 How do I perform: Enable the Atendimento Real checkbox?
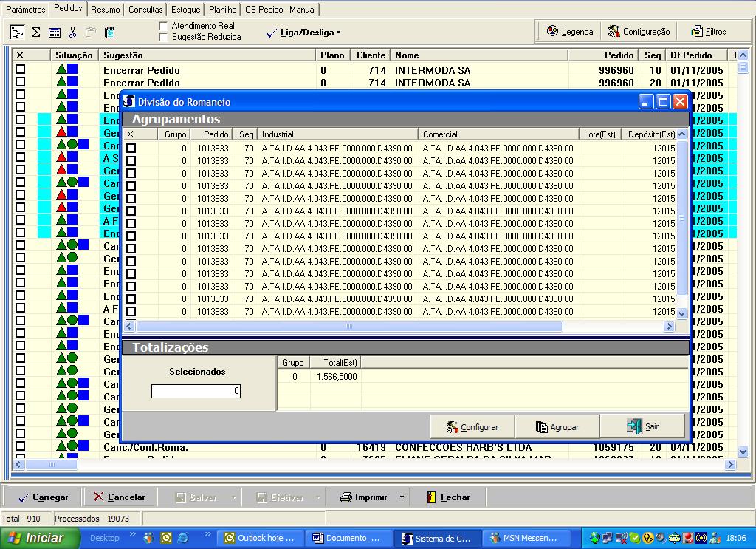tap(164, 26)
